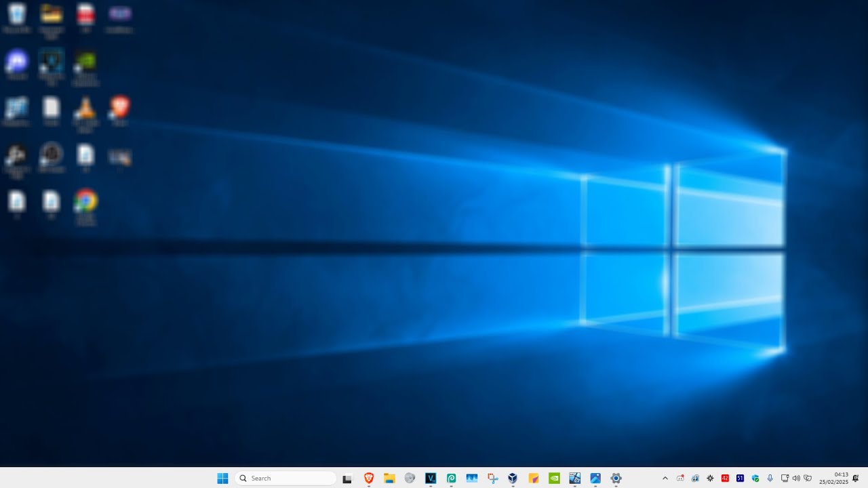Open the volume control in the tray

coord(796,479)
